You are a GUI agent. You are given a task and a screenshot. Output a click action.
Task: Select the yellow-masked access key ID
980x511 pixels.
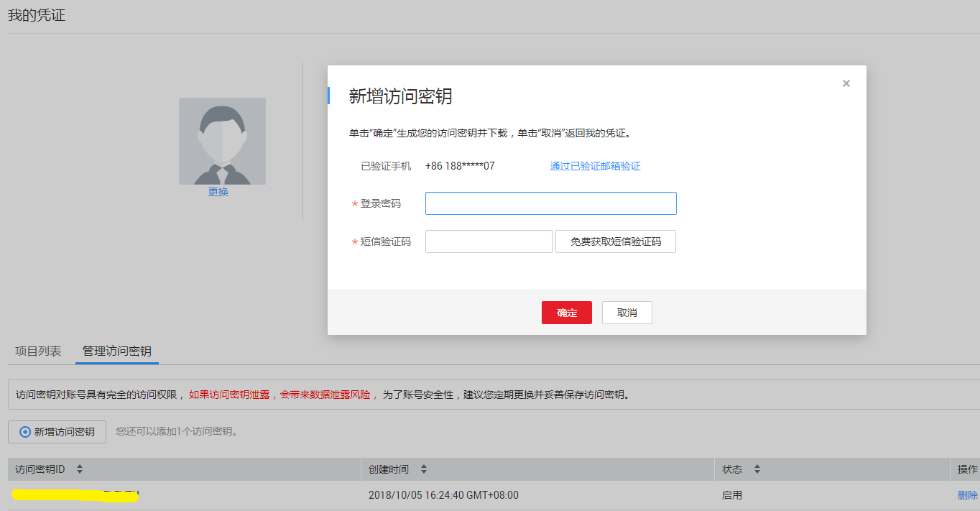click(72, 495)
